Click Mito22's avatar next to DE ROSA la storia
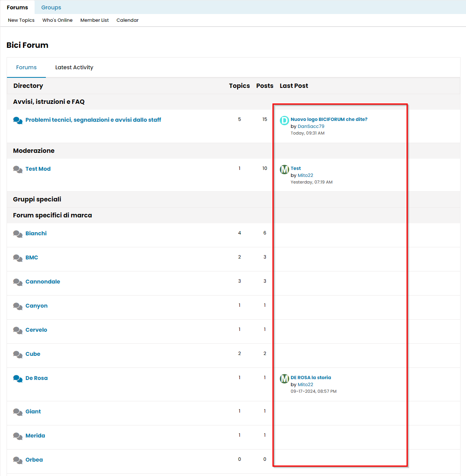 (284, 379)
